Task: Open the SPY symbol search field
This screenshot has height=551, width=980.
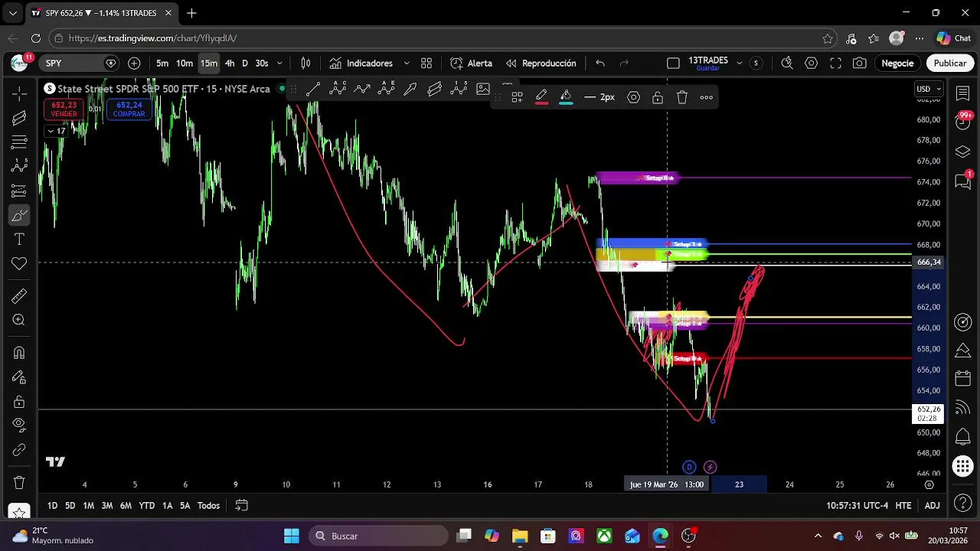Action: [80, 64]
